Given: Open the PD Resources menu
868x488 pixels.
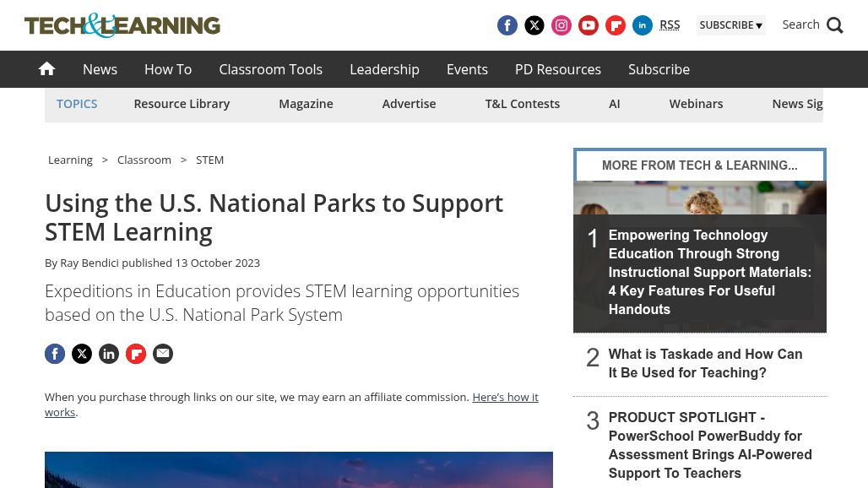Looking at the screenshot, I should coord(558,69).
